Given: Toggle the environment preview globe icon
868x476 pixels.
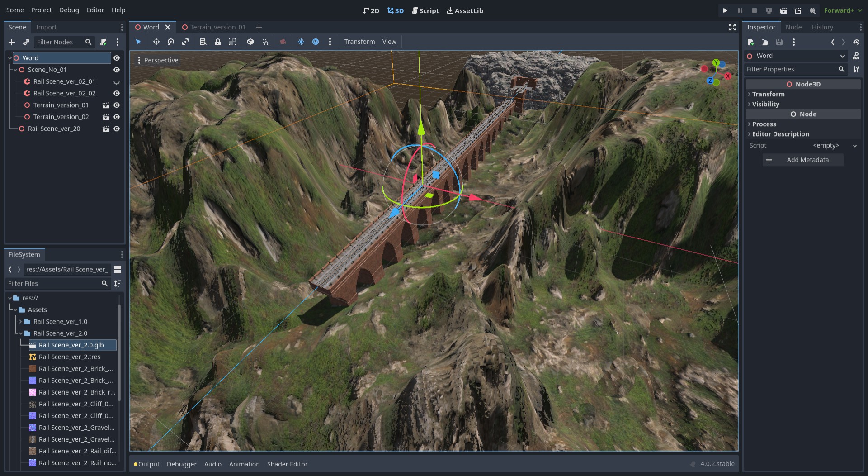Looking at the screenshot, I should click(316, 42).
